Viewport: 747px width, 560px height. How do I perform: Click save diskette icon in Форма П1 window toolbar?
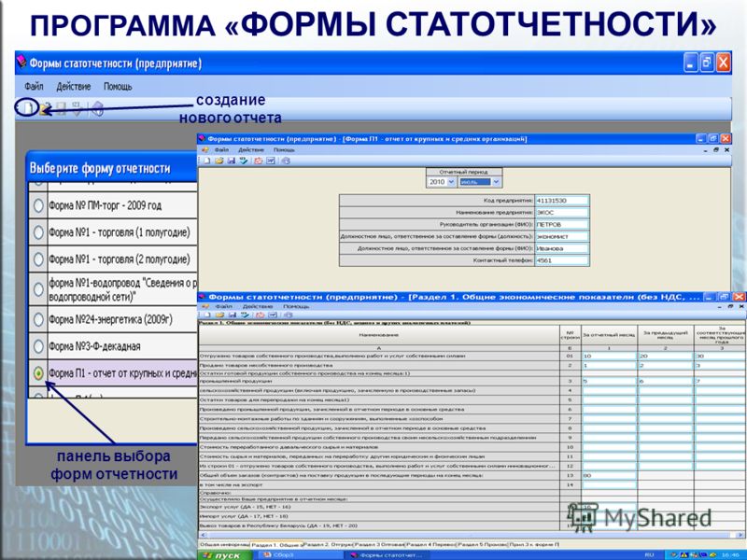pyautogui.click(x=231, y=161)
